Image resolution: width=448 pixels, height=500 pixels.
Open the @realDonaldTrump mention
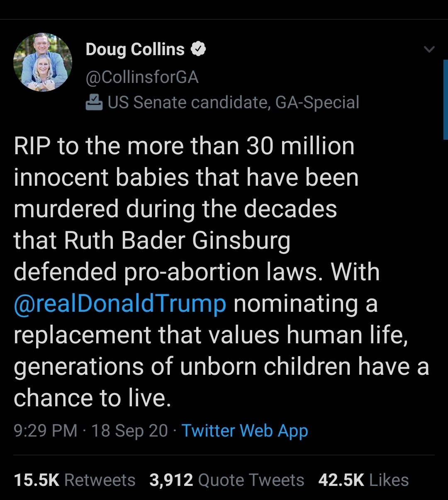tap(120, 303)
